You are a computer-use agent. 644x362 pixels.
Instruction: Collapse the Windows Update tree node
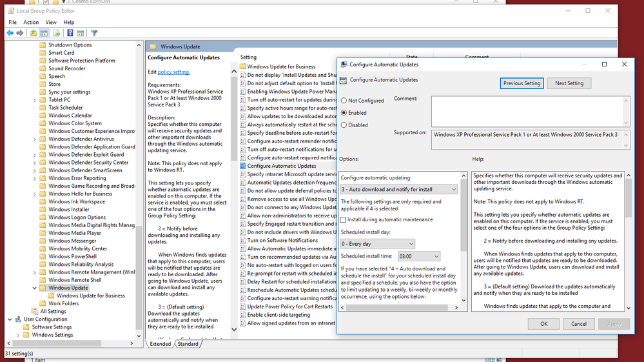(35, 288)
